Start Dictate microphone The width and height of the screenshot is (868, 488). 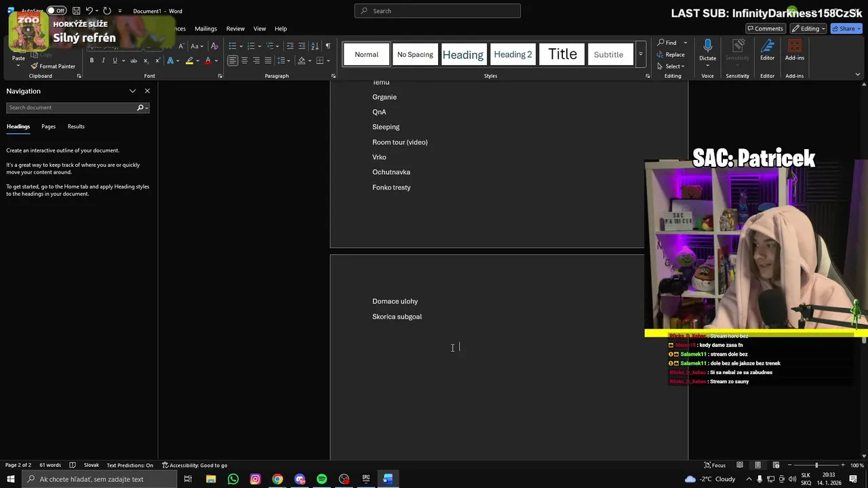pyautogui.click(x=707, y=51)
